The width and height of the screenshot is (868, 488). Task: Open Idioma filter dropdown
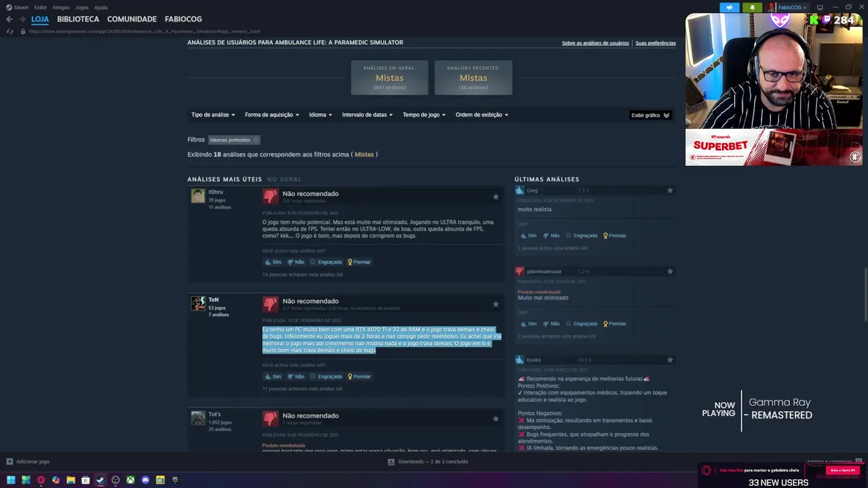321,115
